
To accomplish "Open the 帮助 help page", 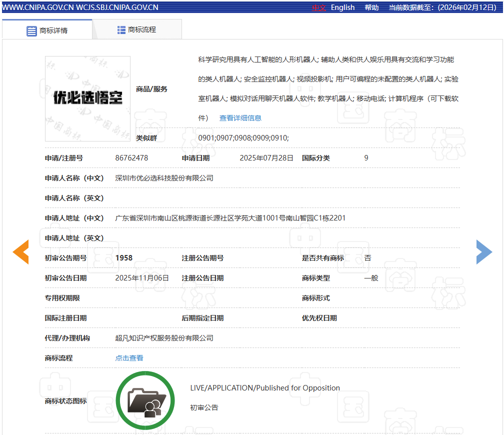I will [371, 7].
